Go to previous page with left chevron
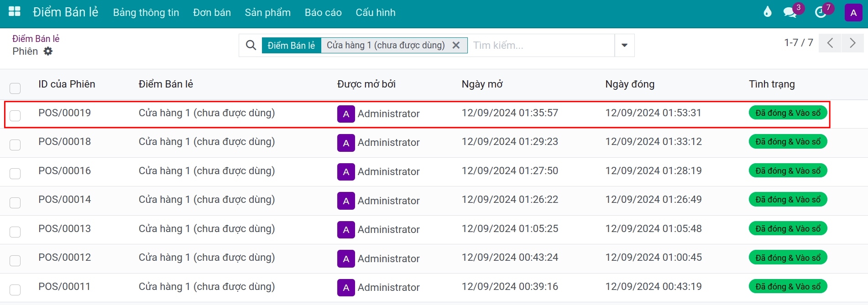The width and height of the screenshot is (868, 305). click(830, 43)
